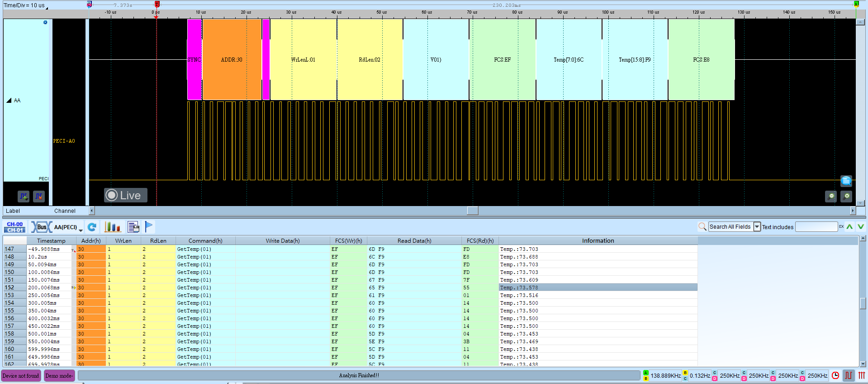Click the CH-00/CH-01 channel selector icon
The width and height of the screenshot is (868, 384).
(x=15, y=227)
